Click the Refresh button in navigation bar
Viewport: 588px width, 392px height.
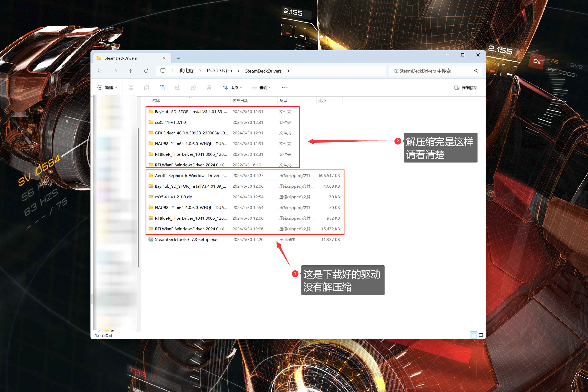pyautogui.click(x=146, y=71)
